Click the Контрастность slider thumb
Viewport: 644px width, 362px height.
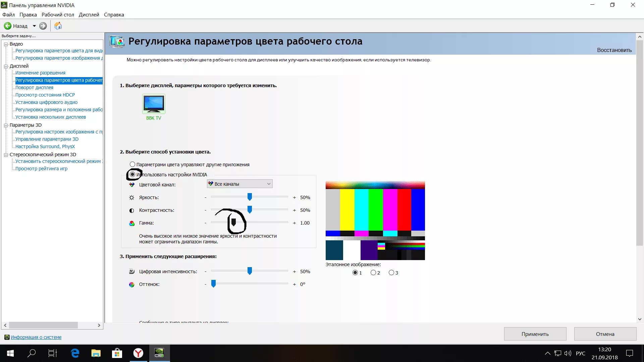(x=250, y=209)
